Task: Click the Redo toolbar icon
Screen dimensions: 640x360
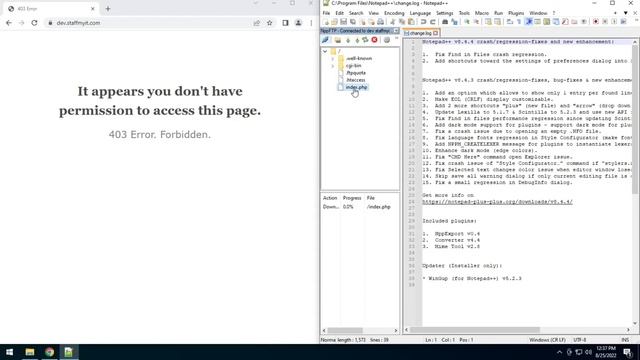Action: pyautogui.click(x=433, y=22)
